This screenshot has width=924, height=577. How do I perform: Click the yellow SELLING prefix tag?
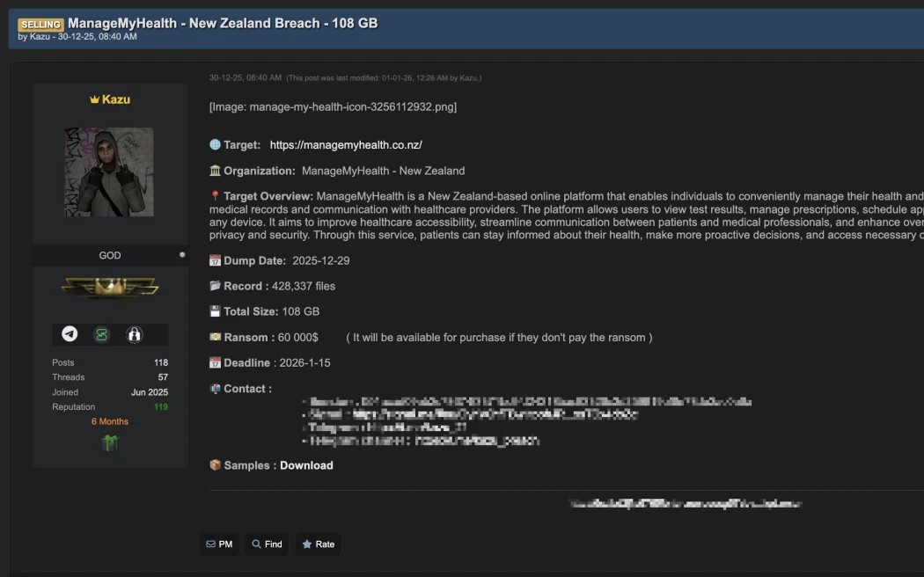(40, 25)
